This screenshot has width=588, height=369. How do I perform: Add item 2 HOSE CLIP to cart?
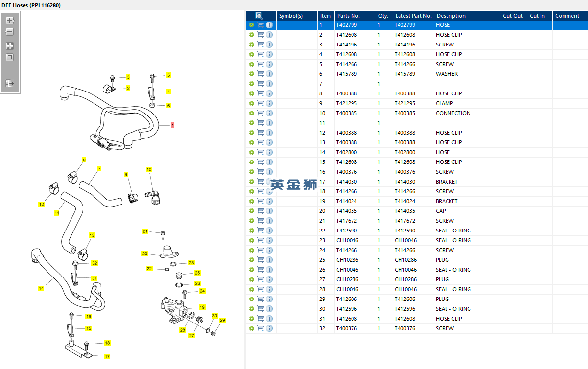(260, 35)
